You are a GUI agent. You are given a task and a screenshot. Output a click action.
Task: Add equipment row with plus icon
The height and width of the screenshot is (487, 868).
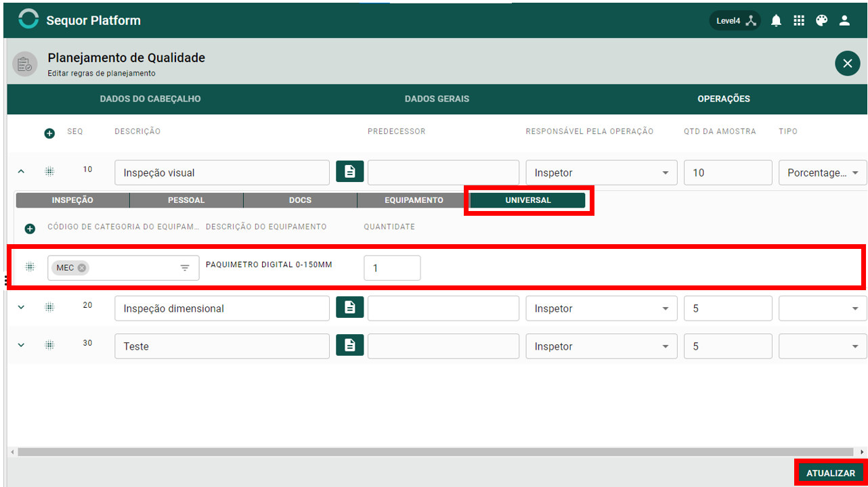coord(30,229)
